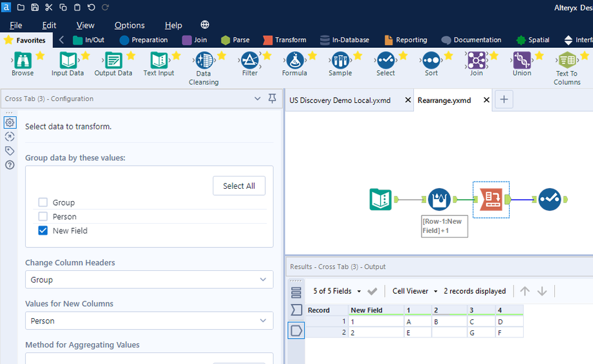This screenshot has height=364, width=593.
Task: Go to next record with down arrow
Action: pos(542,291)
